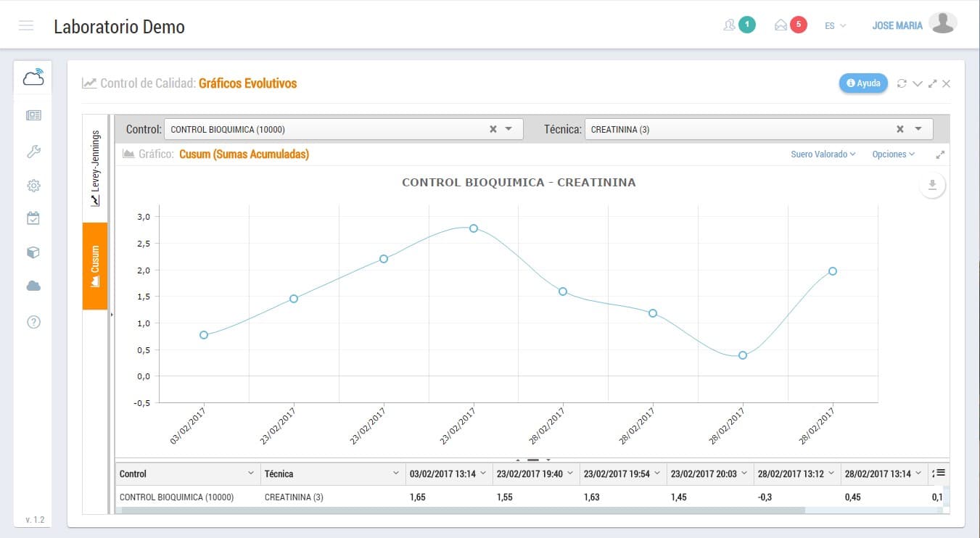Viewport: 980px width, 538px height.
Task: Open the Opciones dropdown
Action: tap(894, 154)
